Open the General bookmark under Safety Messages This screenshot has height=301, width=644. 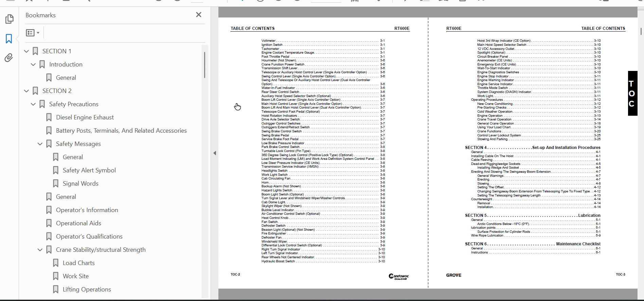coord(73,157)
